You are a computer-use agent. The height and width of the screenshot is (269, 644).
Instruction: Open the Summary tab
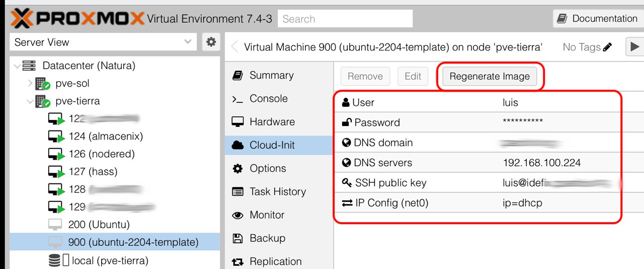tap(272, 76)
